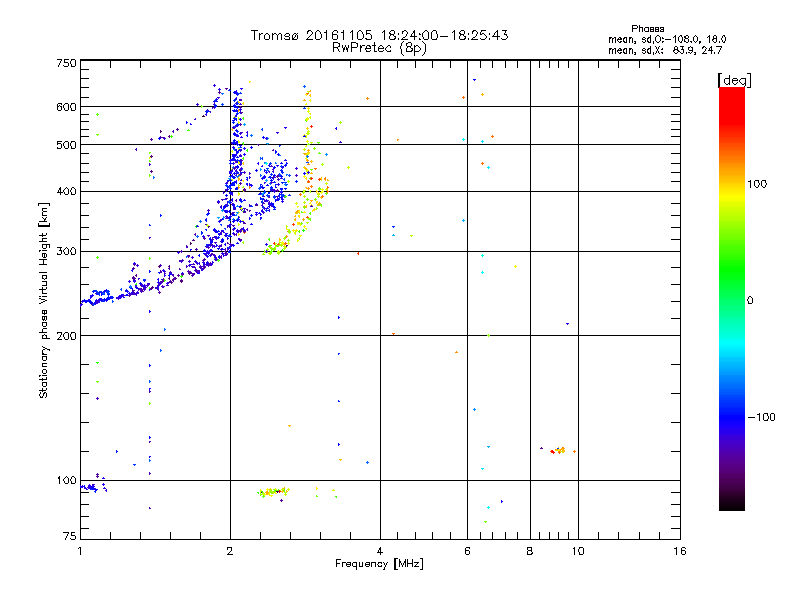Click y-axis tick label '500'
Viewport: 800px width, 600px height.
[x=66, y=145]
